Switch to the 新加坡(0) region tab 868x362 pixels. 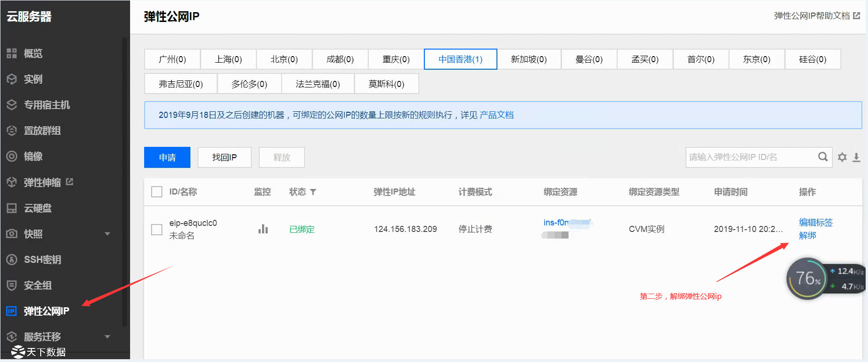[529, 59]
